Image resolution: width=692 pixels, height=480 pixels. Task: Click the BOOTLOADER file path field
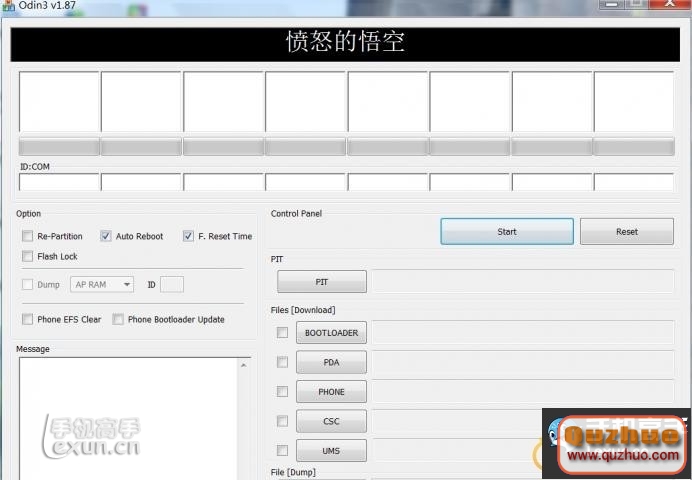click(x=523, y=332)
